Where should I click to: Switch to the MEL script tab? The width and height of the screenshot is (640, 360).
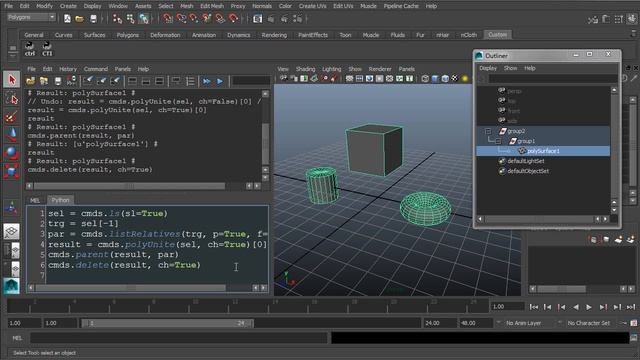click(35, 200)
